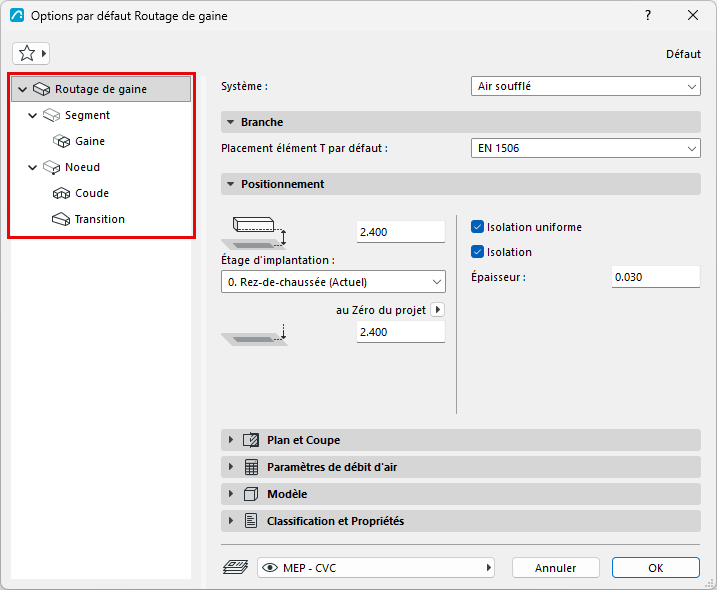
Task: Click the Routage de gaine tree icon
Action: [42, 89]
